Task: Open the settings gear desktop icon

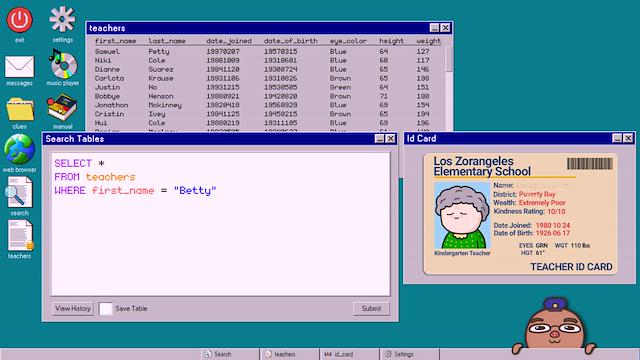Action: click(62, 19)
